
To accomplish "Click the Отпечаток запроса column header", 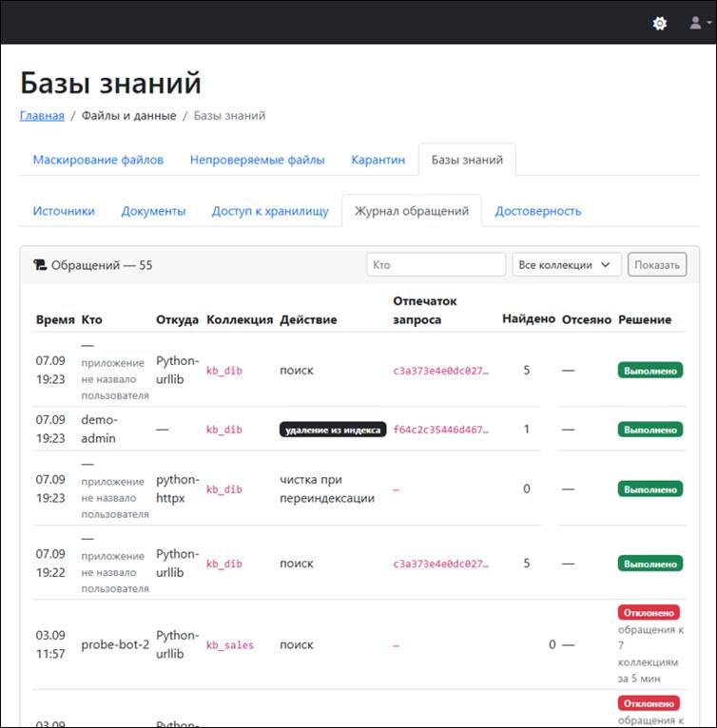I will 425,310.
